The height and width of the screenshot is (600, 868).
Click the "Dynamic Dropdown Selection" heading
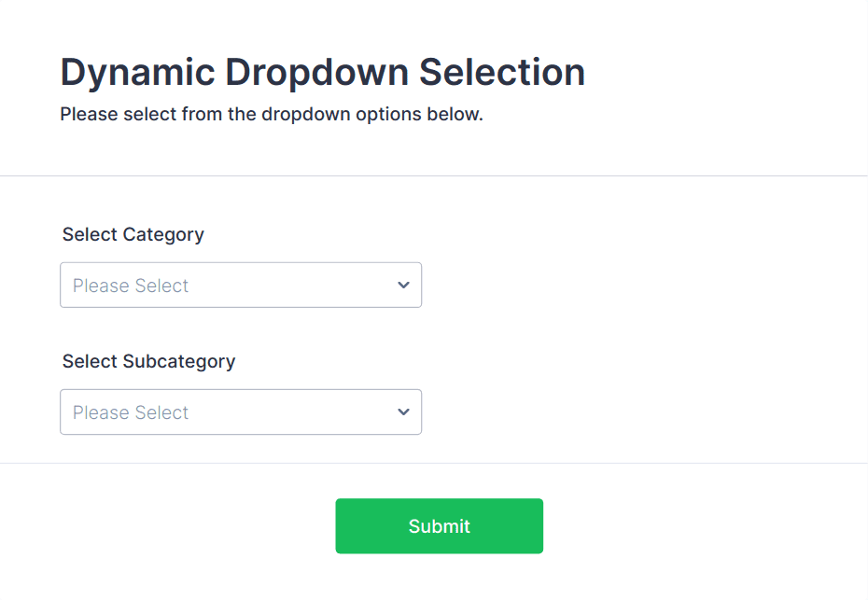(322, 73)
